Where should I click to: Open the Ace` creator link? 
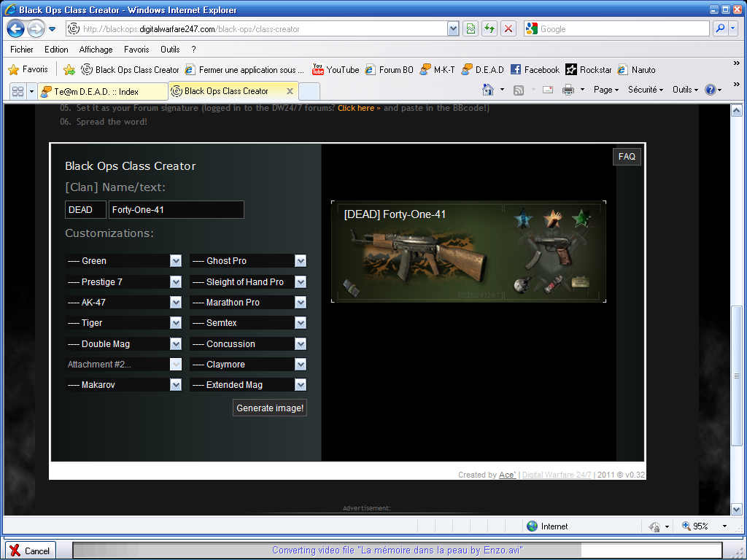[x=508, y=475]
